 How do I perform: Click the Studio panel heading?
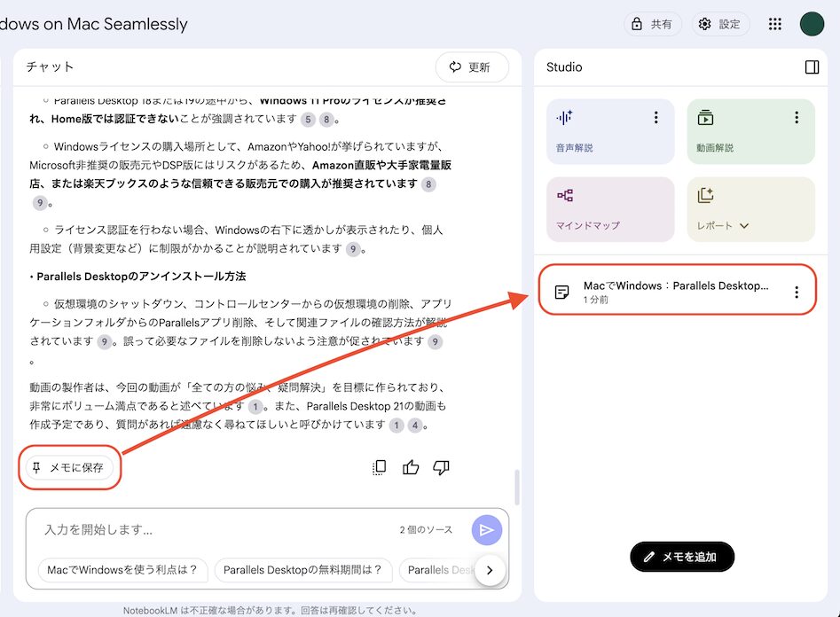click(x=564, y=67)
